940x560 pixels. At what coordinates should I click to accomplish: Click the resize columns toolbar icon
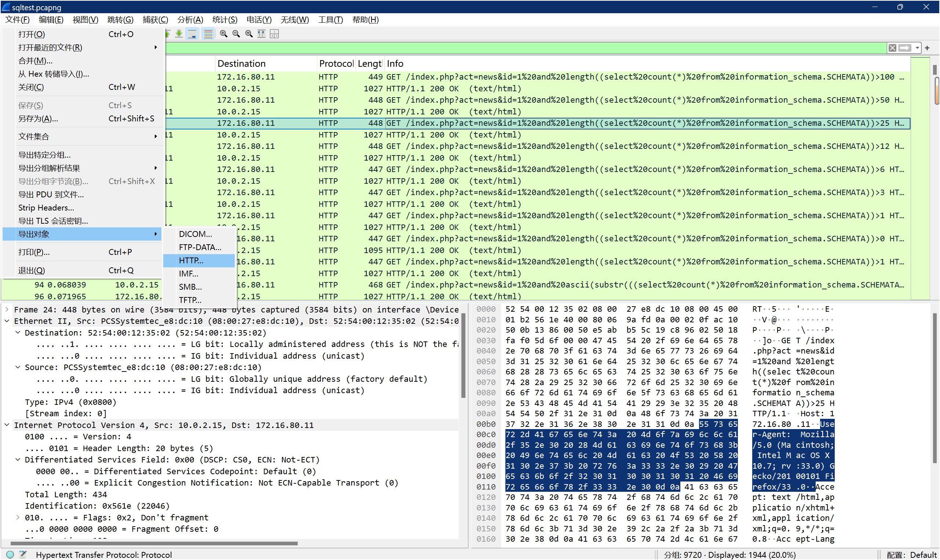(x=261, y=34)
